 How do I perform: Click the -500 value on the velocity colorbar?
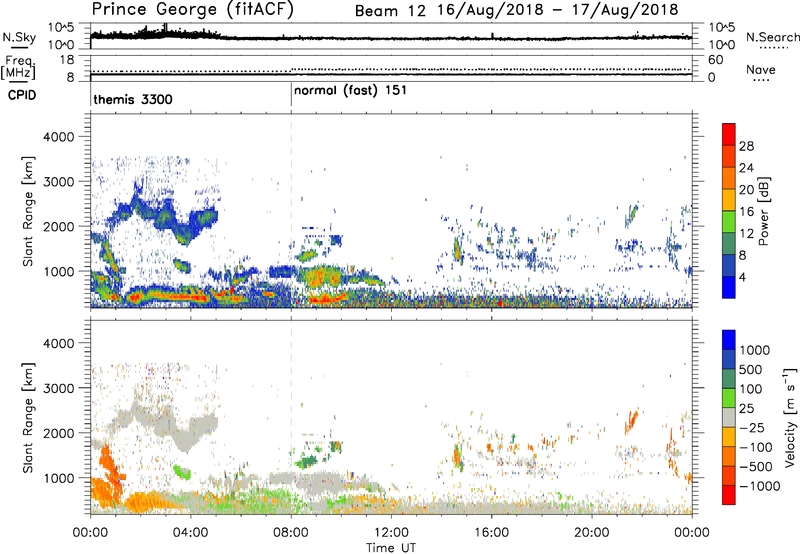coord(756,467)
